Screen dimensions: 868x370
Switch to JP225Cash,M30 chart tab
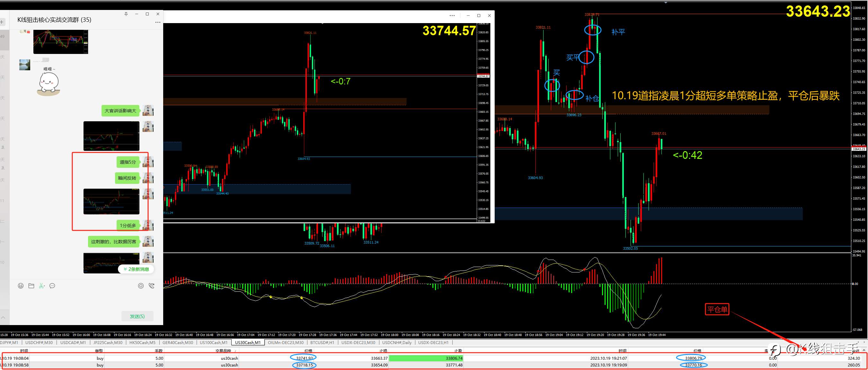click(108, 343)
